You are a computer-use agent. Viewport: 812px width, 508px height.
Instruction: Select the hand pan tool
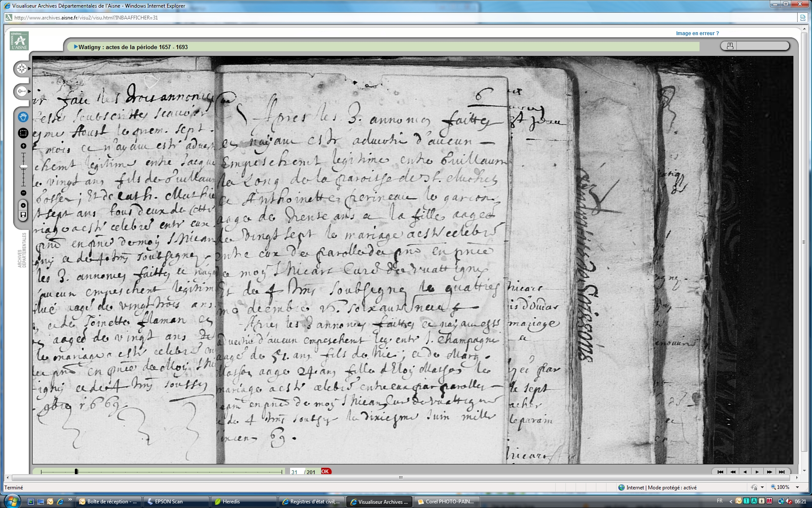tap(23, 117)
